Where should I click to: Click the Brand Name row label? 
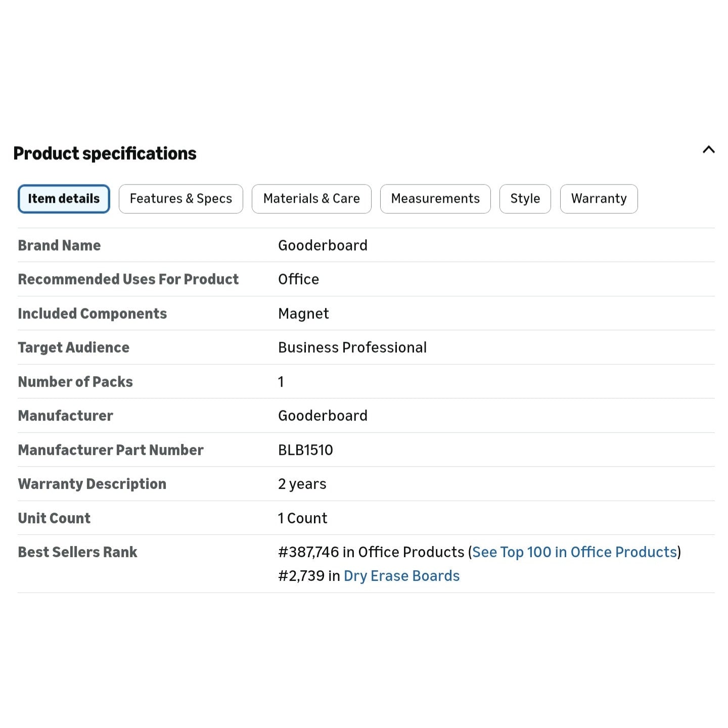59,245
